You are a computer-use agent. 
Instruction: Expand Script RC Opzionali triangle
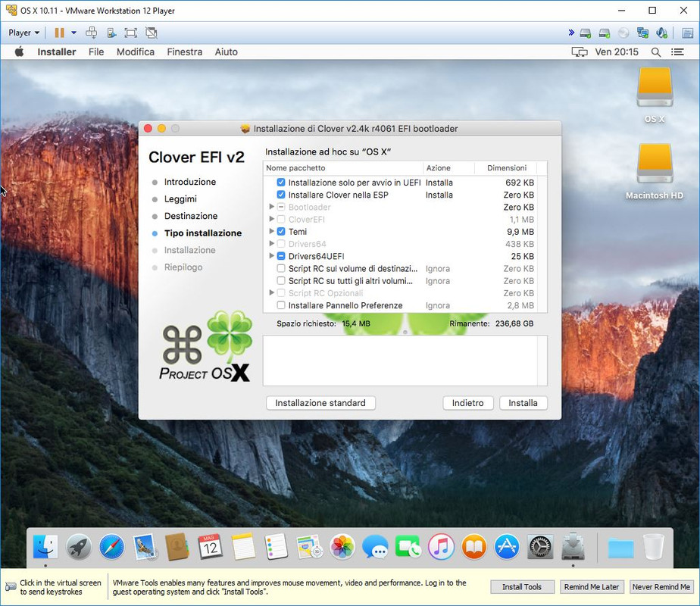[x=271, y=292]
